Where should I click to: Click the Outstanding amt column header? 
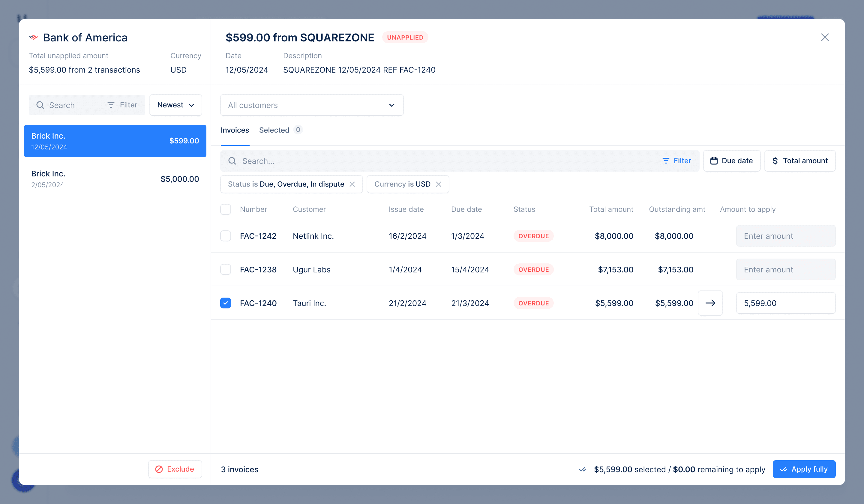pyautogui.click(x=677, y=209)
